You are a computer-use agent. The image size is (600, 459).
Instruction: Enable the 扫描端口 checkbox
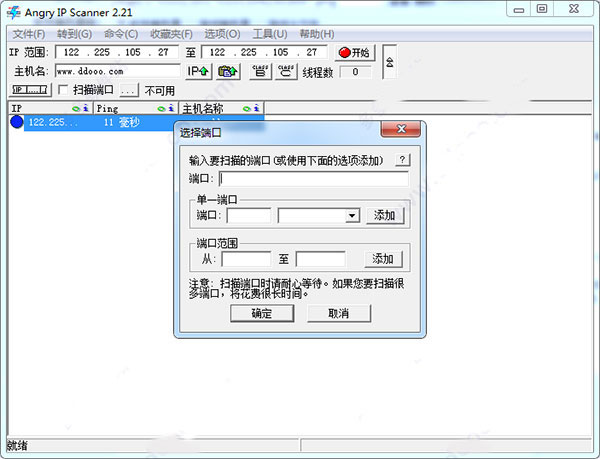[x=63, y=90]
